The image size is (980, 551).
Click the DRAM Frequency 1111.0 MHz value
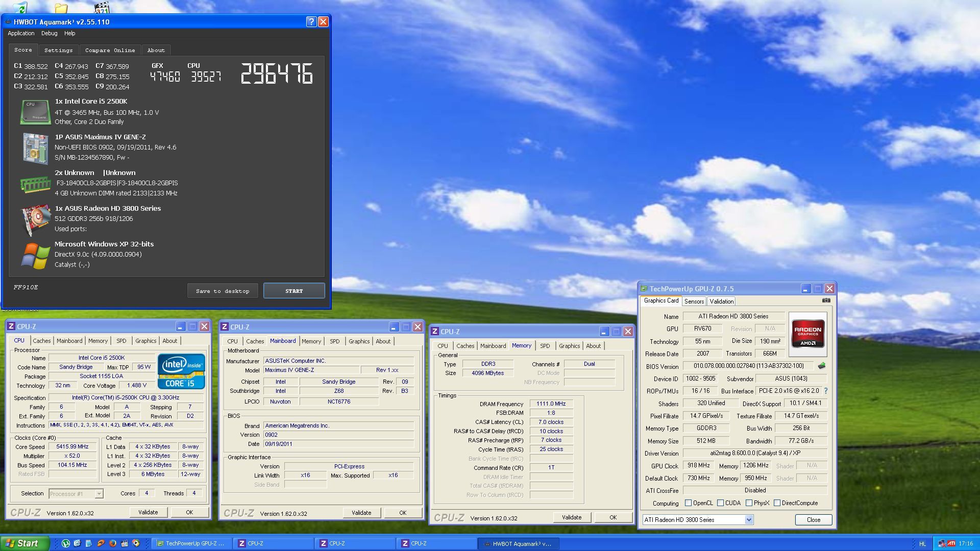[x=551, y=404]
